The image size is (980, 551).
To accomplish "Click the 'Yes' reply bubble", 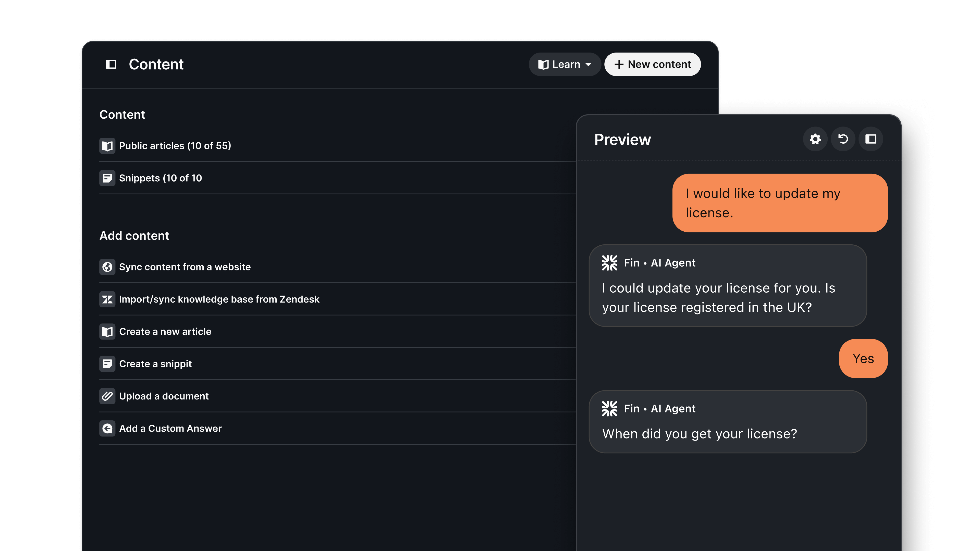I will (x=863, y=359).
